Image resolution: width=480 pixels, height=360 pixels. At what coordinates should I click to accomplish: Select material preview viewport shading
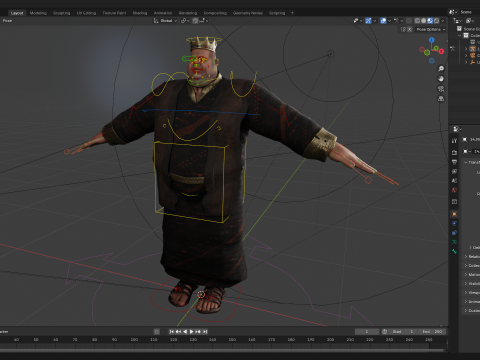430,21
